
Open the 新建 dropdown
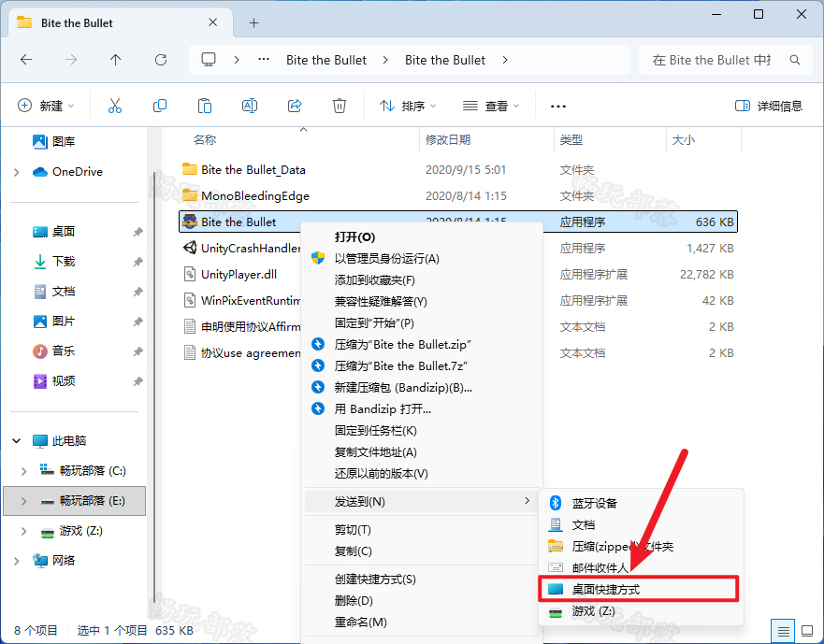tap(46, 107)
